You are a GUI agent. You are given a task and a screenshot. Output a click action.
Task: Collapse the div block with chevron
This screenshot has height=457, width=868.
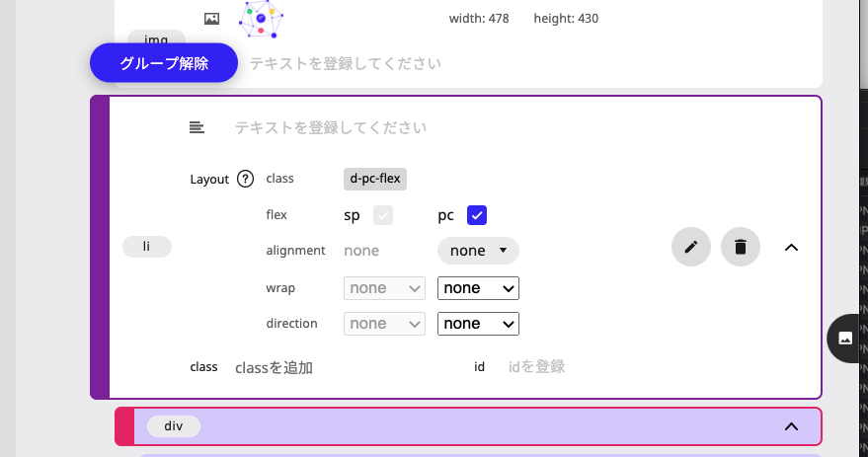[791, 426]
